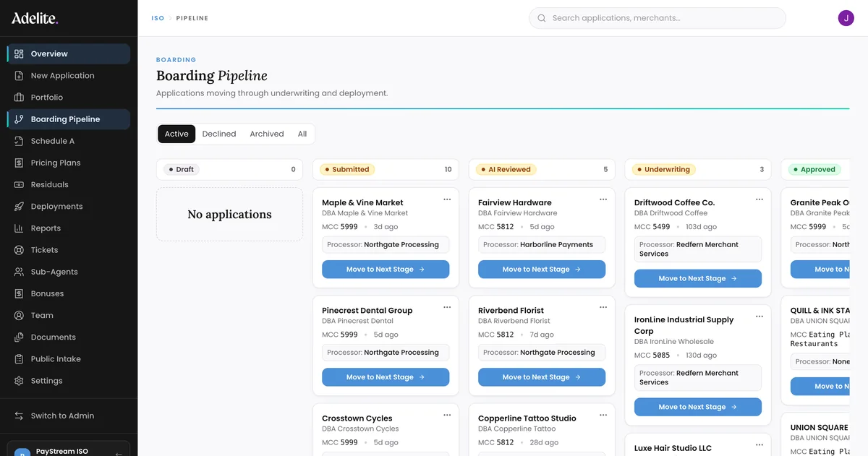Advance Driftwood Coffee Co. to next stage

coord(698,278)
